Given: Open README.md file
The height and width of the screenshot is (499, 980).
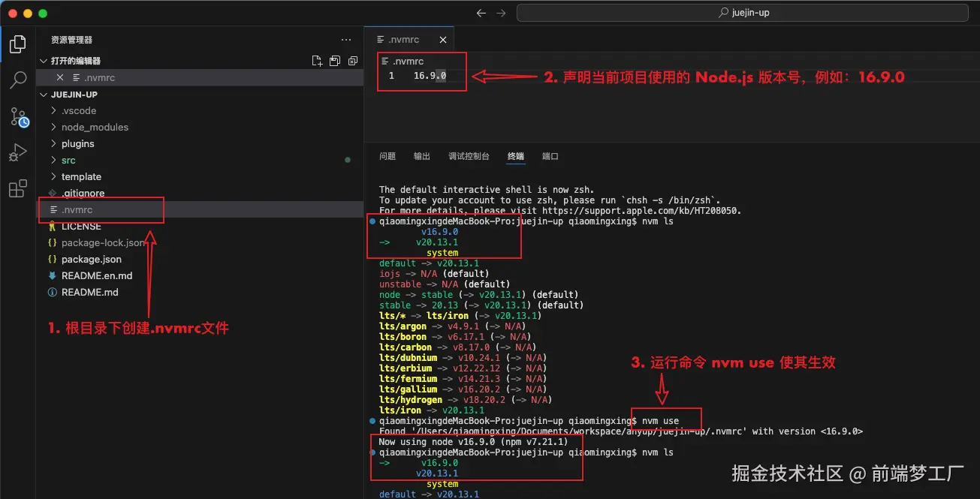Looking at the screenshot, I should point(200,292).
